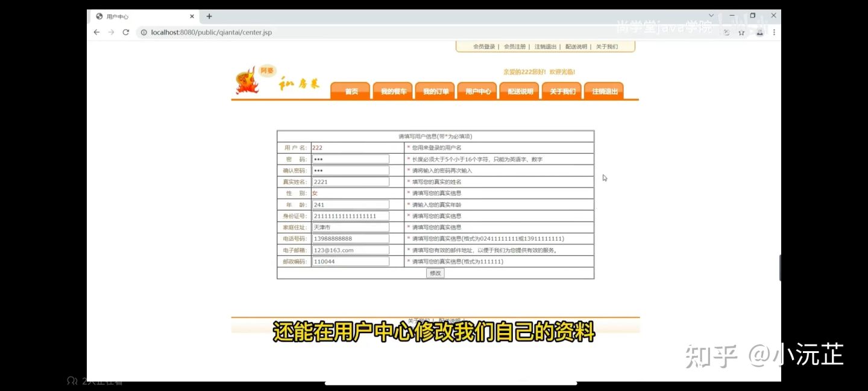Open a new browser tab

pos(209,16)
